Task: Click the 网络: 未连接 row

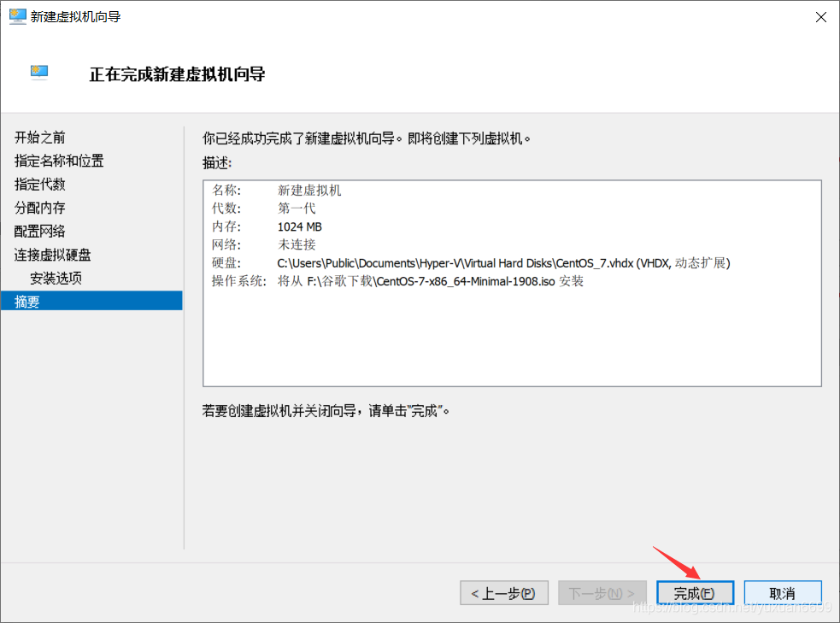Action: [264, 244]
